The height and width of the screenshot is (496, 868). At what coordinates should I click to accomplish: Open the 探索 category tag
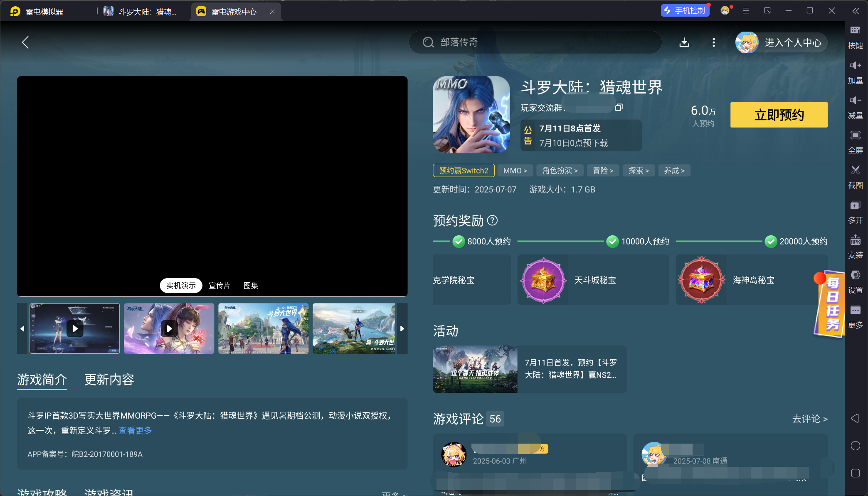(x=639, y=170)
